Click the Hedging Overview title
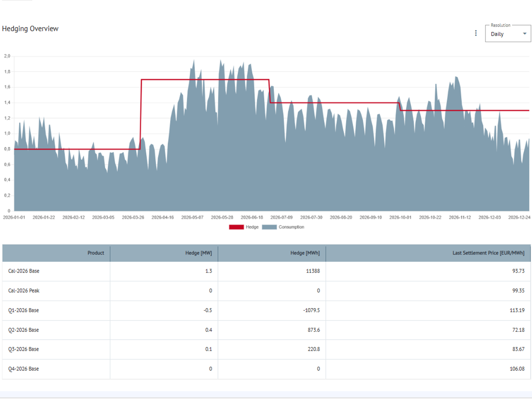The height and width of the screenshot is (399, 532). pyautogui.click(x=30, y=28)
